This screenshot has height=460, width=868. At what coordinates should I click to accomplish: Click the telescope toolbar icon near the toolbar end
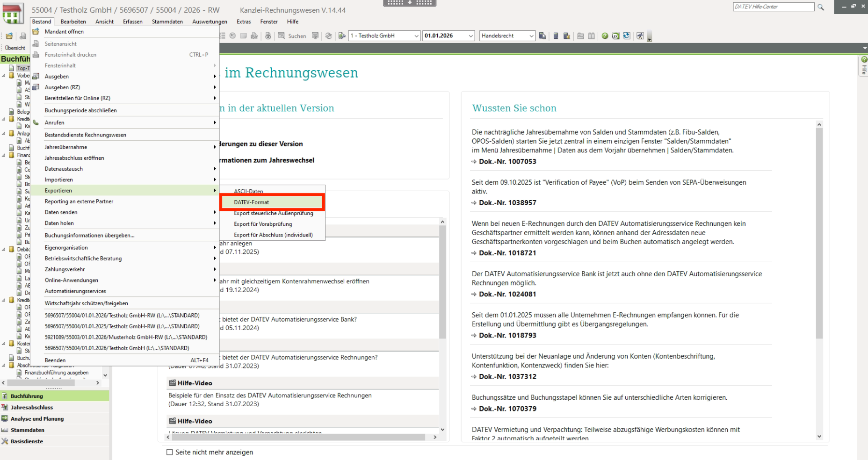click(640, 36)
